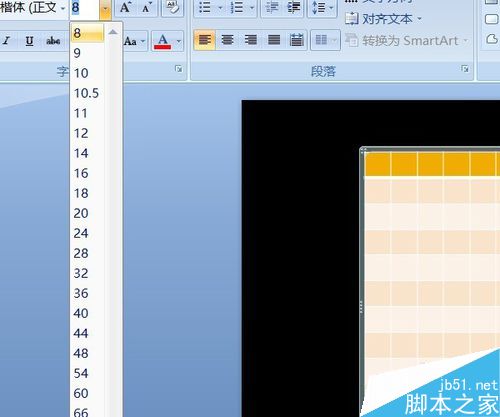Toggle strikethrough formatting
The width and height of the screenshot is (500, 417).
(x=53, y=41)
